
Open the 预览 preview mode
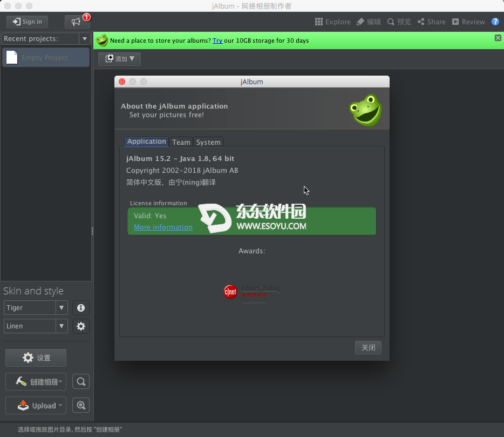tap(399, 22)
